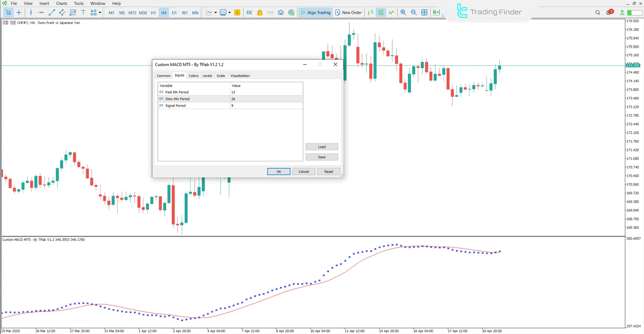Open the Text insertion tool
The width and height of the screenshot is (644, 334).
click(x=83, y=12)
